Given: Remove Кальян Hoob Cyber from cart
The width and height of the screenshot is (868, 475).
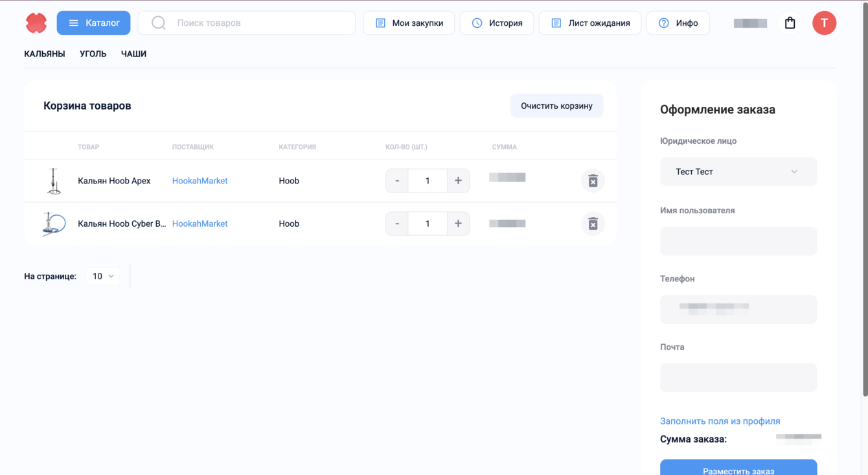Looking at the screenshot, I should 593,224.
